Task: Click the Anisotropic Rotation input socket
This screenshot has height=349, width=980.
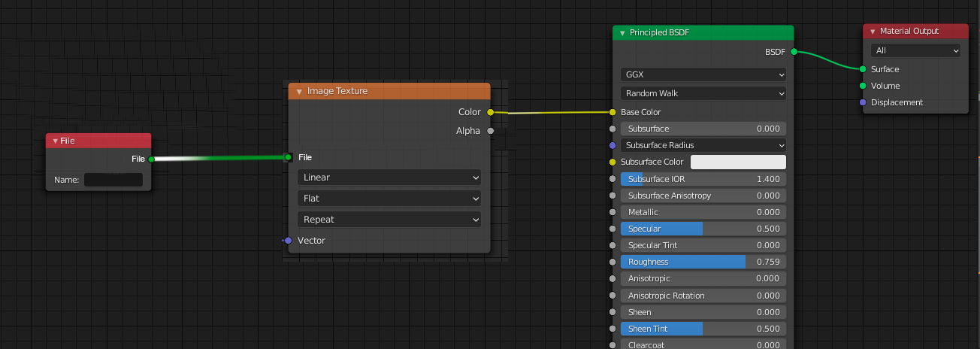Action: click(x=612, y=296)
